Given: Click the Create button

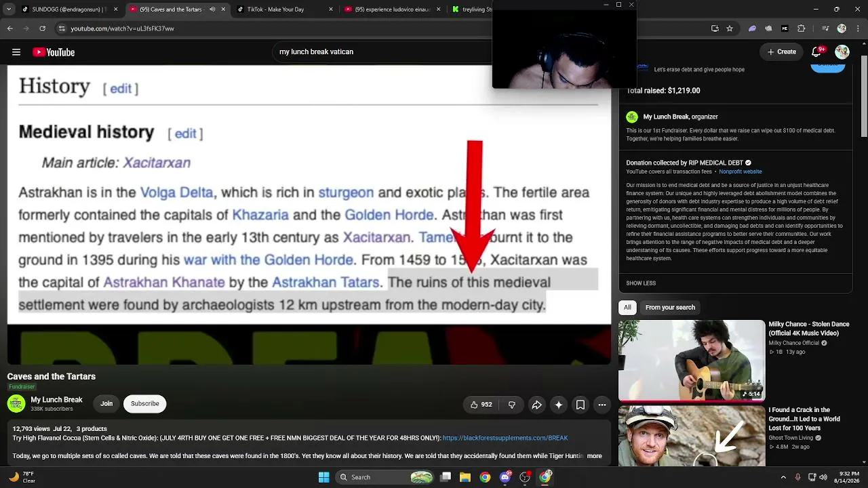Looking at the screenshot, I should [782, 52].
